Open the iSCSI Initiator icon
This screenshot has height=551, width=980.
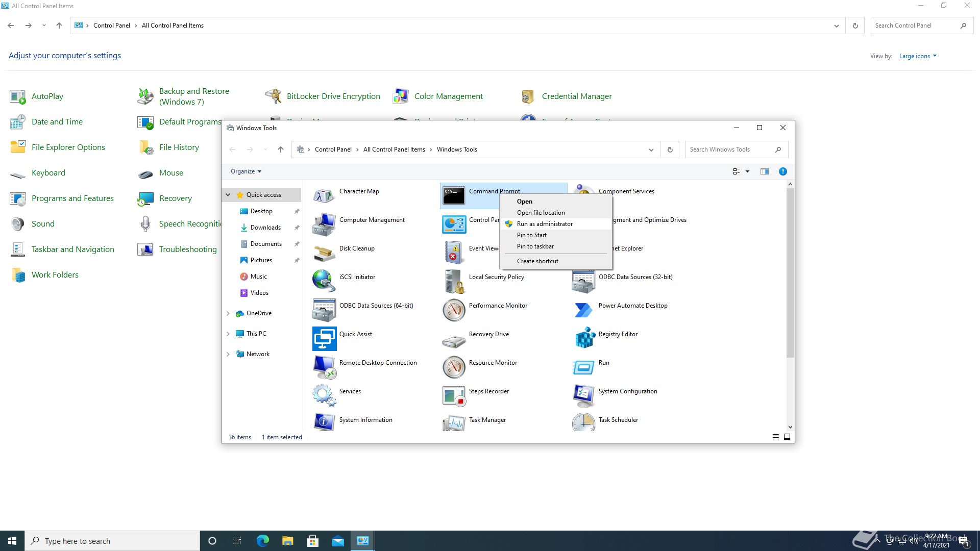click(x=324, y=282)
